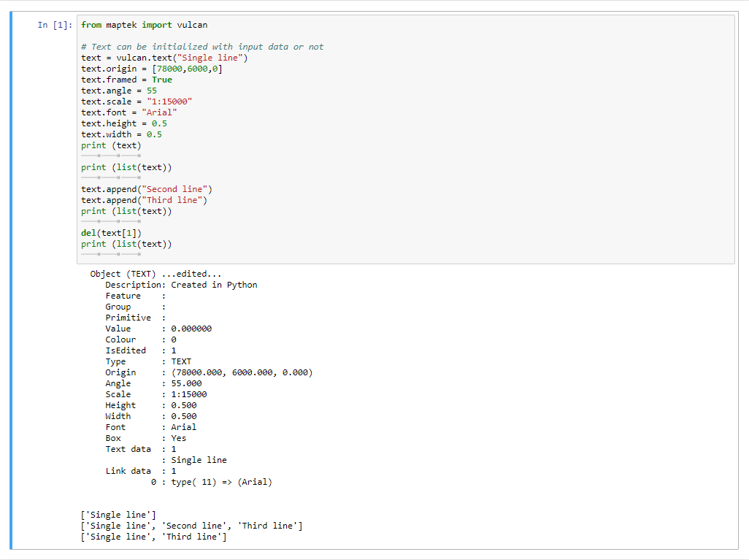The image size is (749, 560).
Task: Click the text.framed = True line
Action: pyautogui.click(x=126, y=80)
